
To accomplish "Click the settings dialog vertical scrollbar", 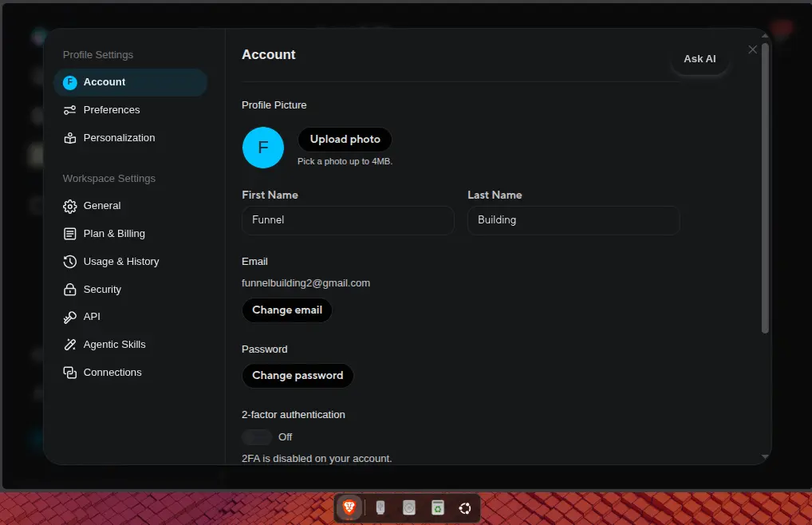I will pyautogui.click(x=765, y=187).
